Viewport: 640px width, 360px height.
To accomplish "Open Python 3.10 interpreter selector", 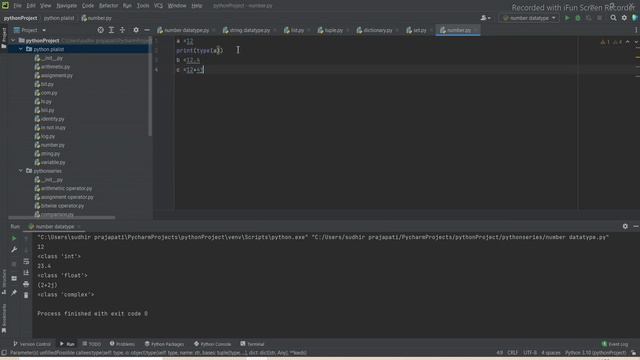I will click(595, 353).
